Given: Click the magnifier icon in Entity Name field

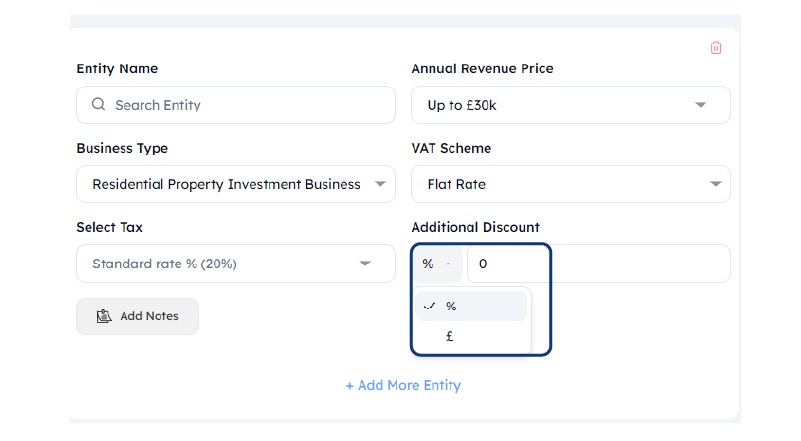Looking at the screenshot, I should (98, 105).
